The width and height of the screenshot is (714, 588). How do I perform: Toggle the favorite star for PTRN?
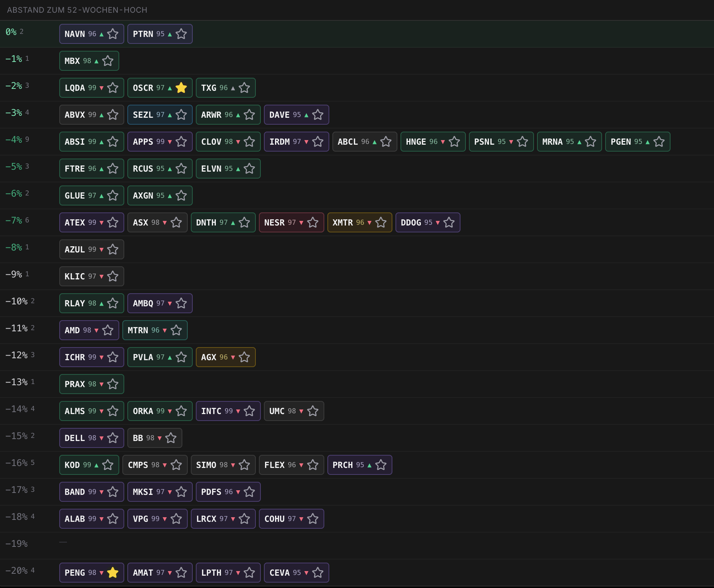click(181, 34)
